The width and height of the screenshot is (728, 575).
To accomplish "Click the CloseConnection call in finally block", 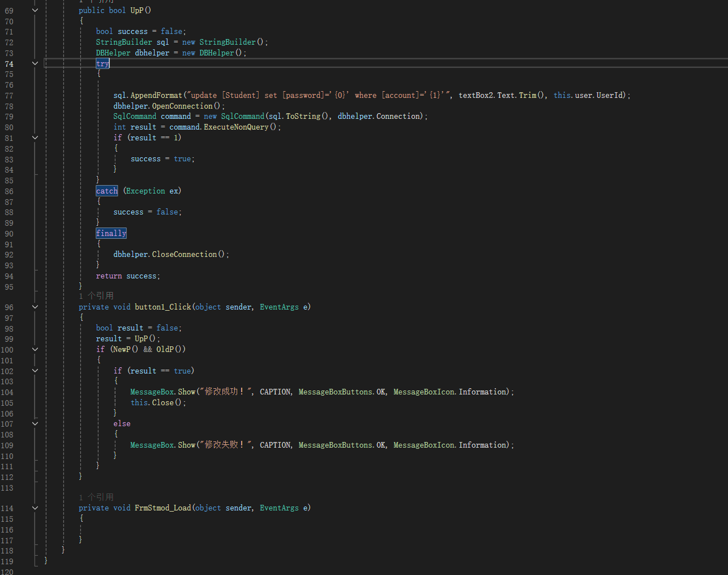I will click(185, 254).
